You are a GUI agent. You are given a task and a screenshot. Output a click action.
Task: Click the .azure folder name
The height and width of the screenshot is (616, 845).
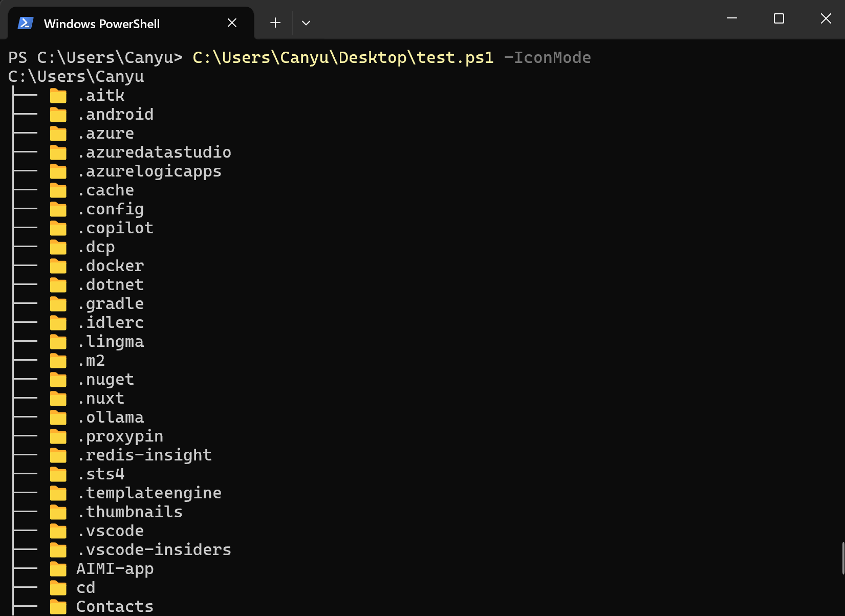105,134
